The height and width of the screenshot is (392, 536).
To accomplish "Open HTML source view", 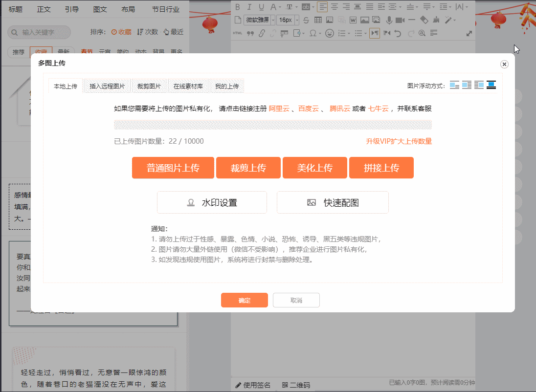I will tap(238, 33).
